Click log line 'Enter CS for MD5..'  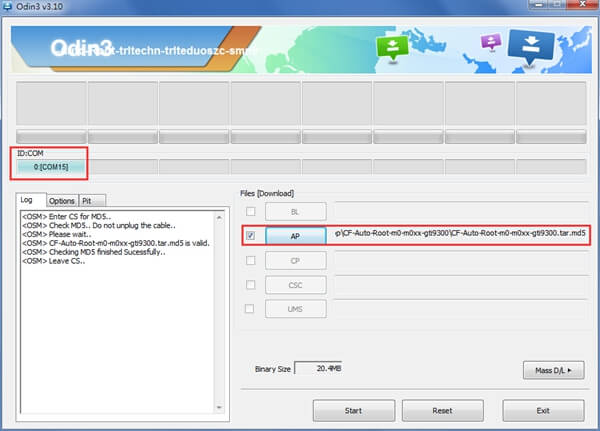pyautogui.click(x=80, y=216)
